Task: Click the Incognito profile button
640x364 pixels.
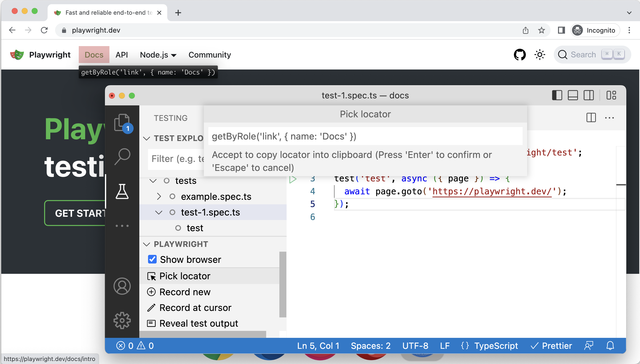Action: point(595,30)
